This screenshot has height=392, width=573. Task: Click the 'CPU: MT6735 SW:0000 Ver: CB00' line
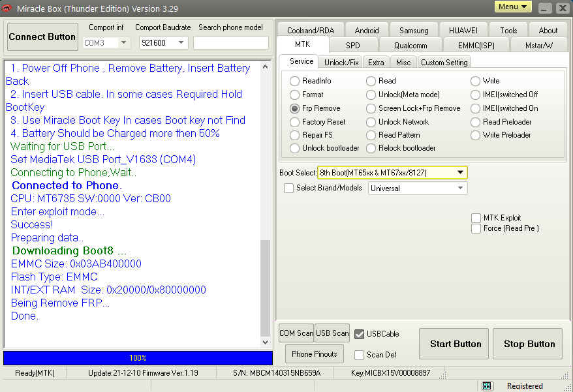[x=91, y=199]
